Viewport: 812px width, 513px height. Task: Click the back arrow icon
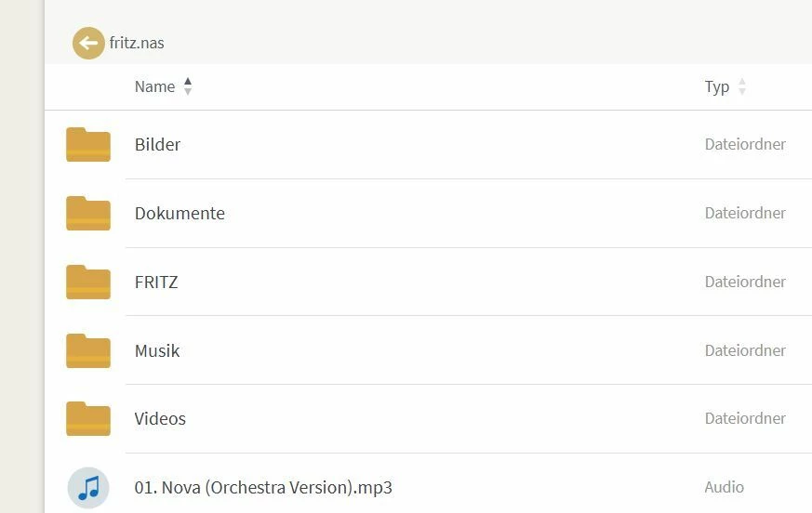(x=88, y=43)
